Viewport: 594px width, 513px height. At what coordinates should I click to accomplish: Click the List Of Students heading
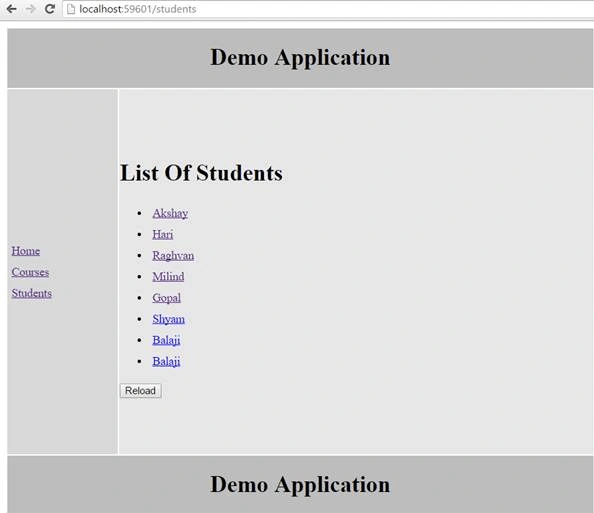coord(201,173)
